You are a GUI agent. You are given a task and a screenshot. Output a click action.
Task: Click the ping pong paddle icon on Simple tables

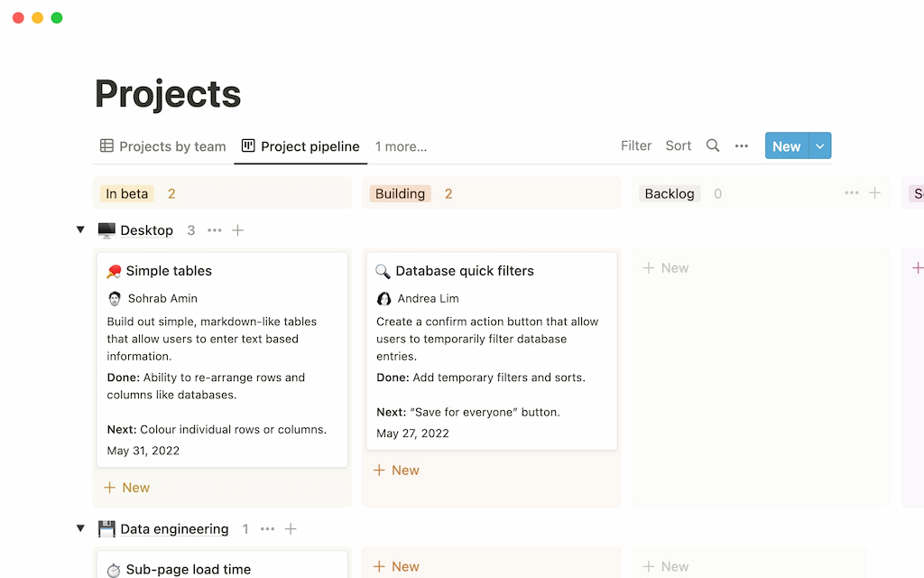(114, 271)
